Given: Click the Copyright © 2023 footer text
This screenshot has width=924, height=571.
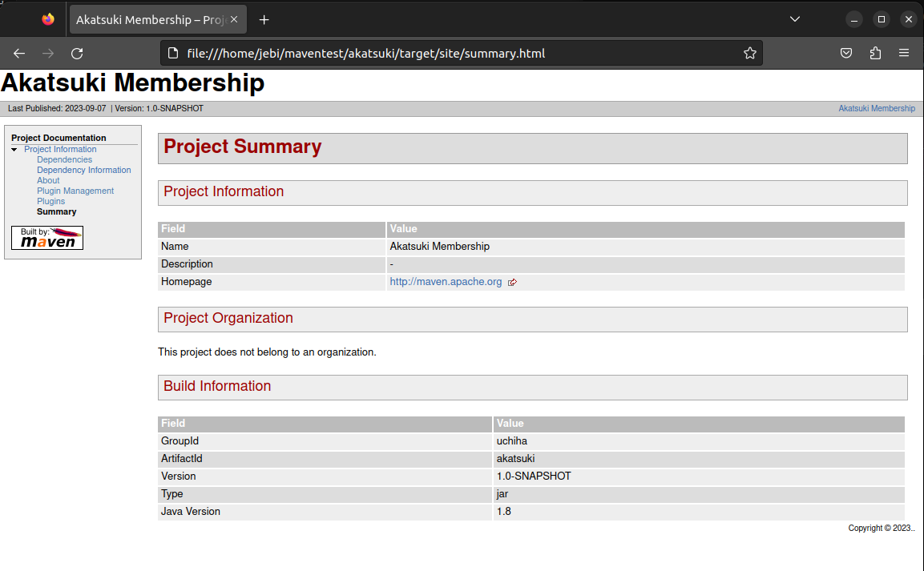Looking at the screenshot, I should [x=881, y=528].
